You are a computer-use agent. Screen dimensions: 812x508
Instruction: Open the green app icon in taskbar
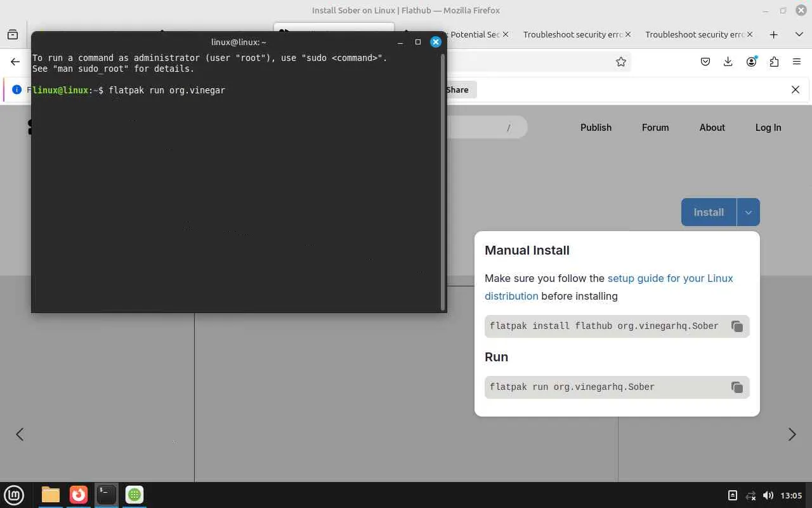point(134,495)
